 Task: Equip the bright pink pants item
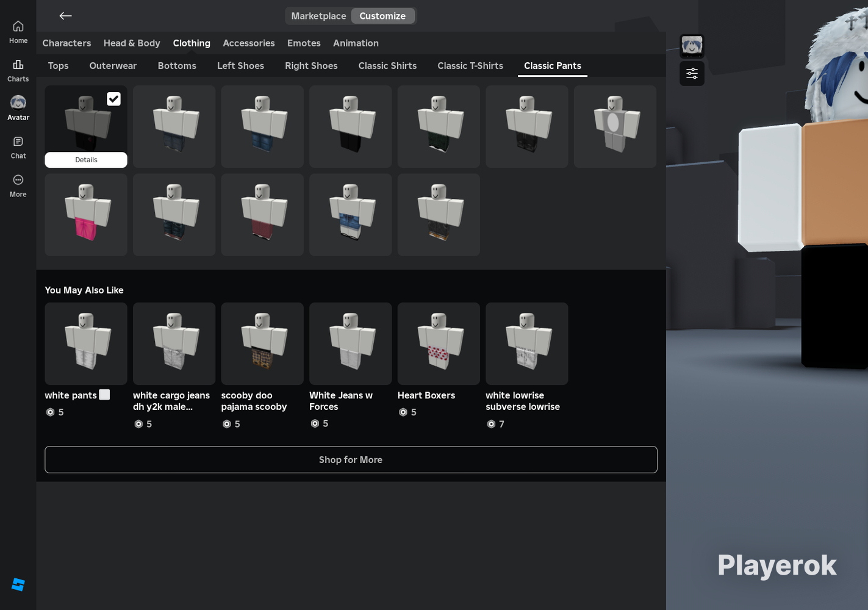(86, 215)
